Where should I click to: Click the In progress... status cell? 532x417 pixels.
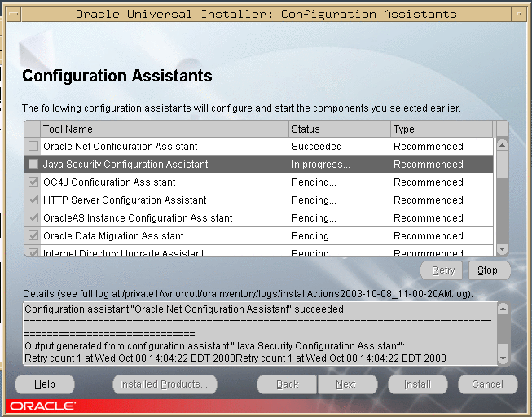coord(340,165)
